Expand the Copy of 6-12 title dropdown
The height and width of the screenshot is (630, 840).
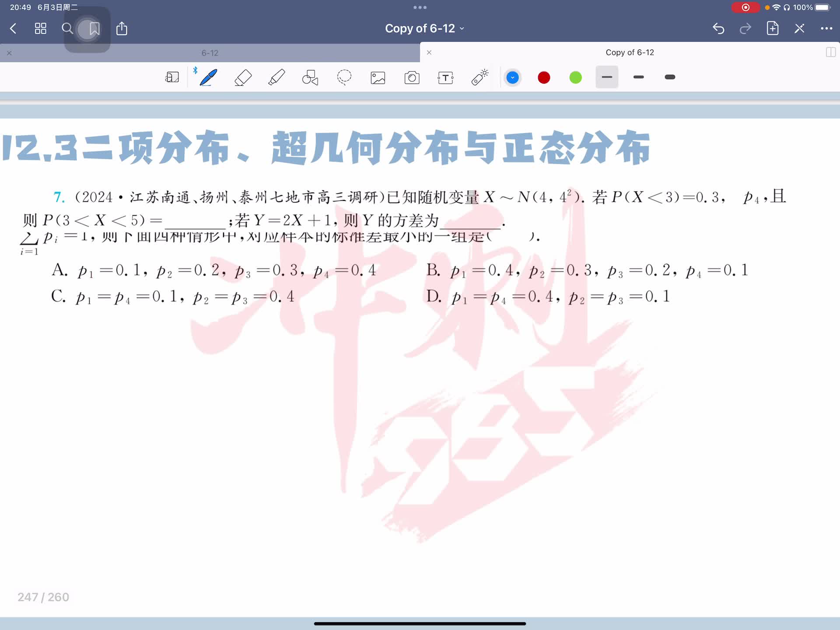pos(424,29)
